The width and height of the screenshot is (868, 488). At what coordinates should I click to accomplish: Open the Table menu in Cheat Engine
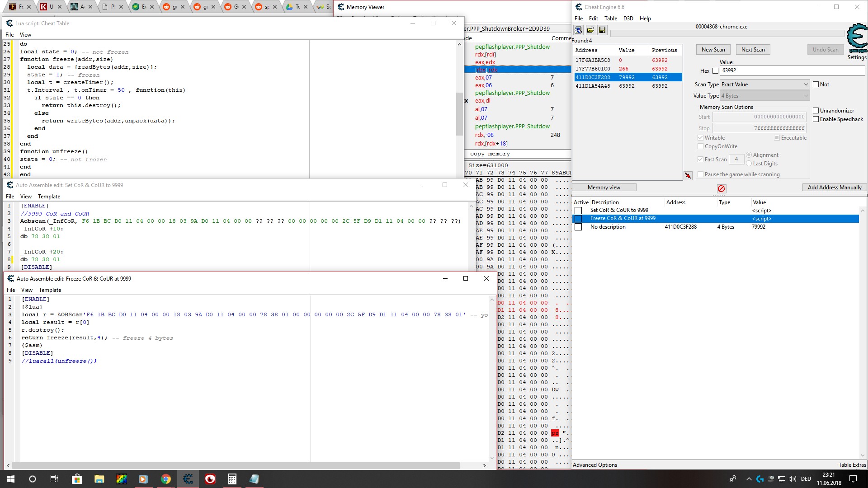coord(610,19)
